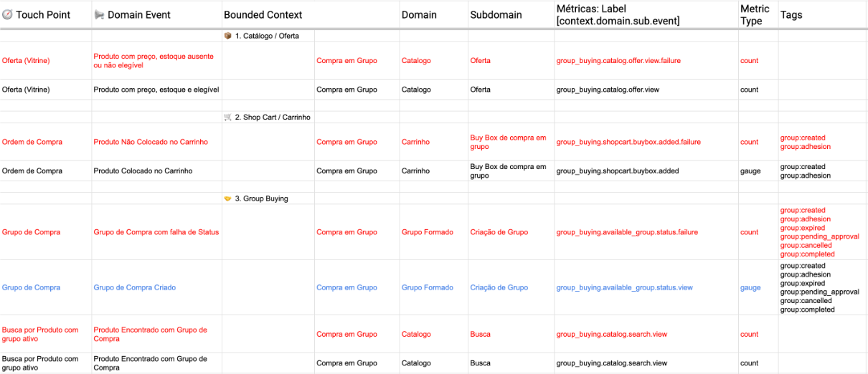Click the 'Produto Não Colocado no Carrinho' cell
Screen dimensions: 868x374
pyautogui.click(x=151, y=142)
